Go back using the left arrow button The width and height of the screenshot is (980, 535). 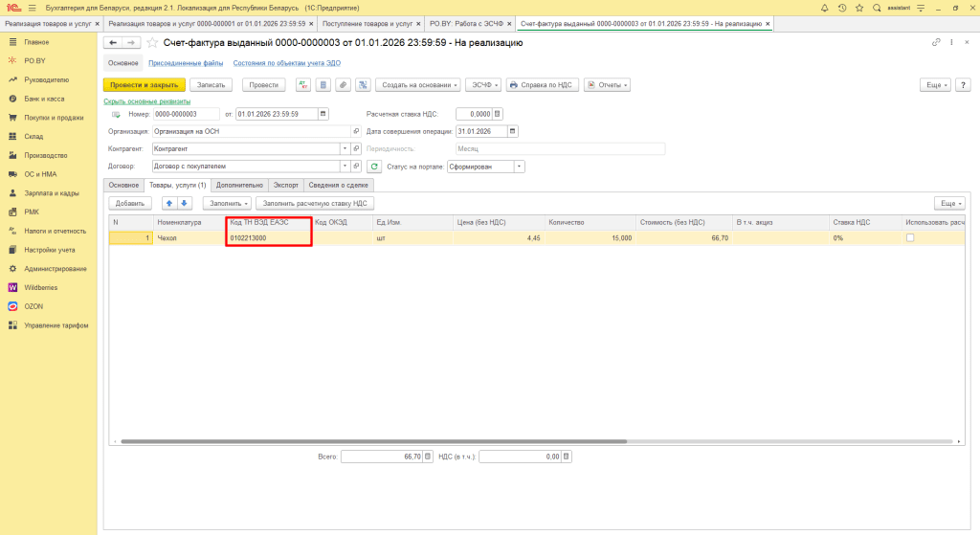(112, 43)
